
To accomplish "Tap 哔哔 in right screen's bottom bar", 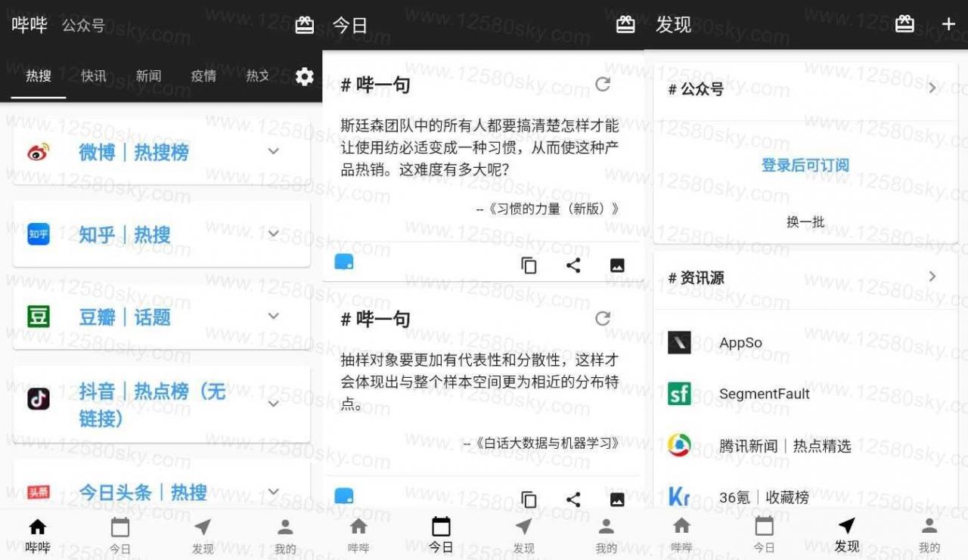I will pos(681,536).
